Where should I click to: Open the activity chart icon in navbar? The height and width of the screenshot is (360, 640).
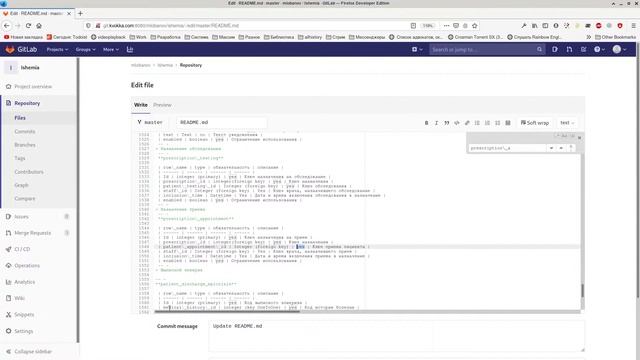pos(130,49)
